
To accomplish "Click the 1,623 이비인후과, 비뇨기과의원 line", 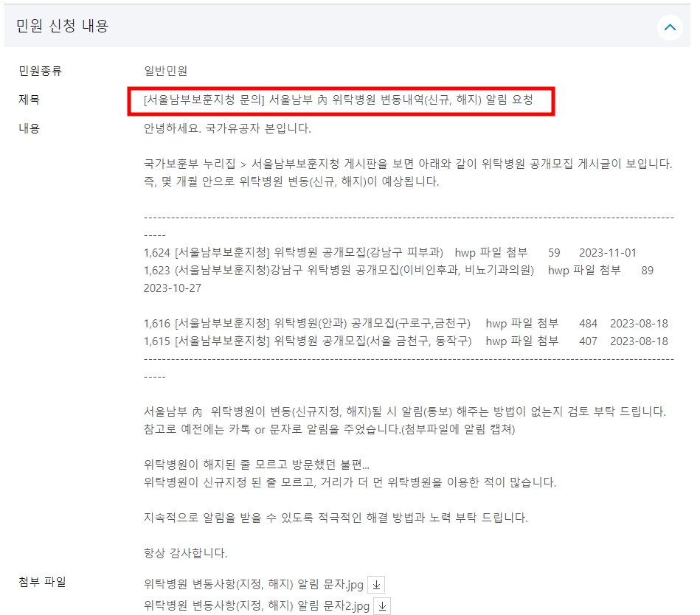I will (398, 271).
